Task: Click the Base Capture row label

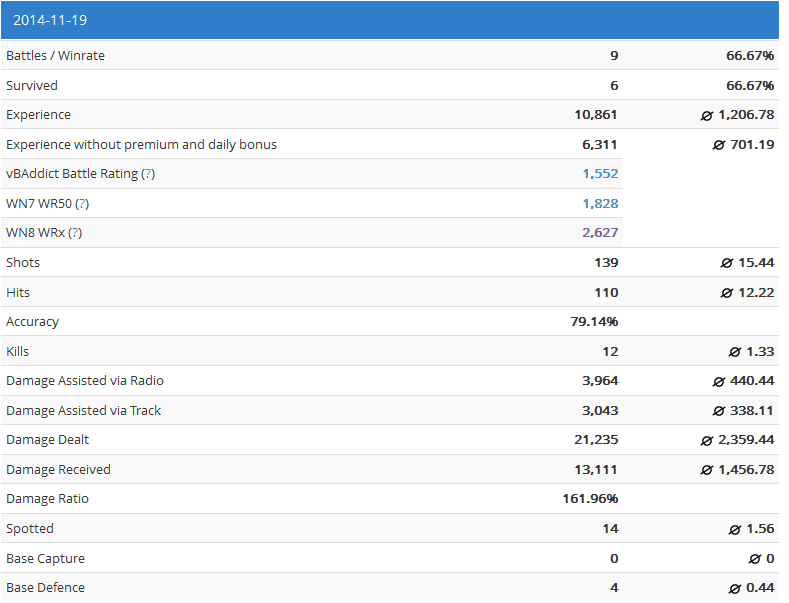Action: pyautogui.click(x=45, y=559)
